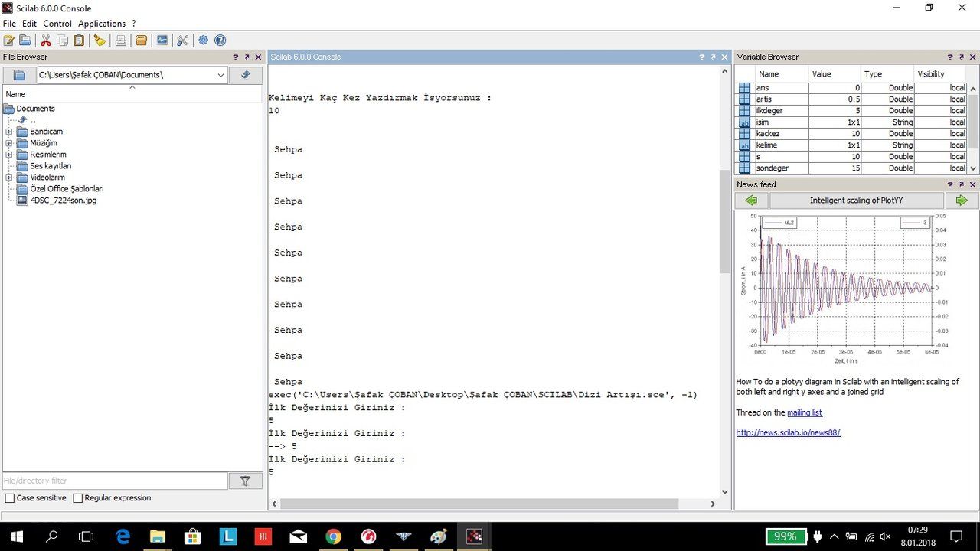Open the Control menu
The image size is (980, 551).
coord(57,24)
